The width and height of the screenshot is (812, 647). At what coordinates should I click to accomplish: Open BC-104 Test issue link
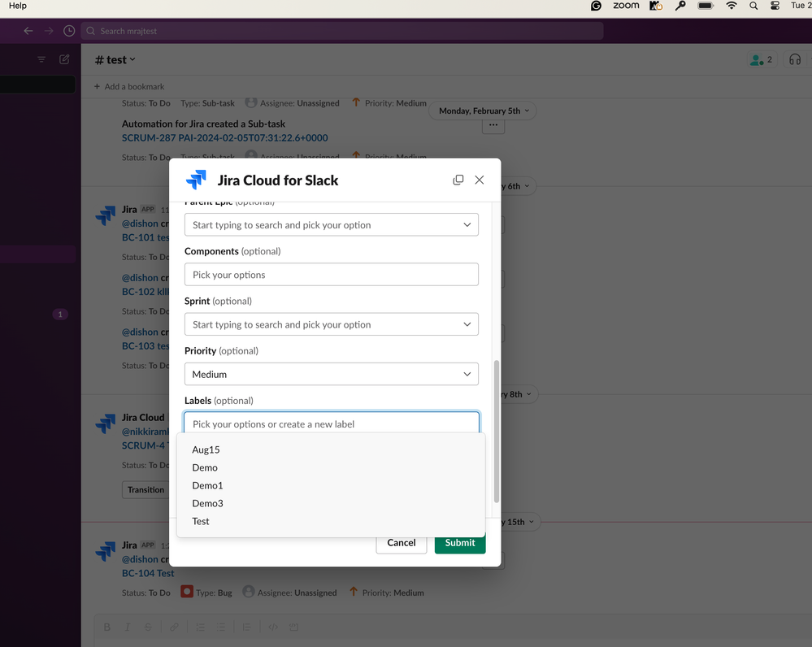(148, 574)
